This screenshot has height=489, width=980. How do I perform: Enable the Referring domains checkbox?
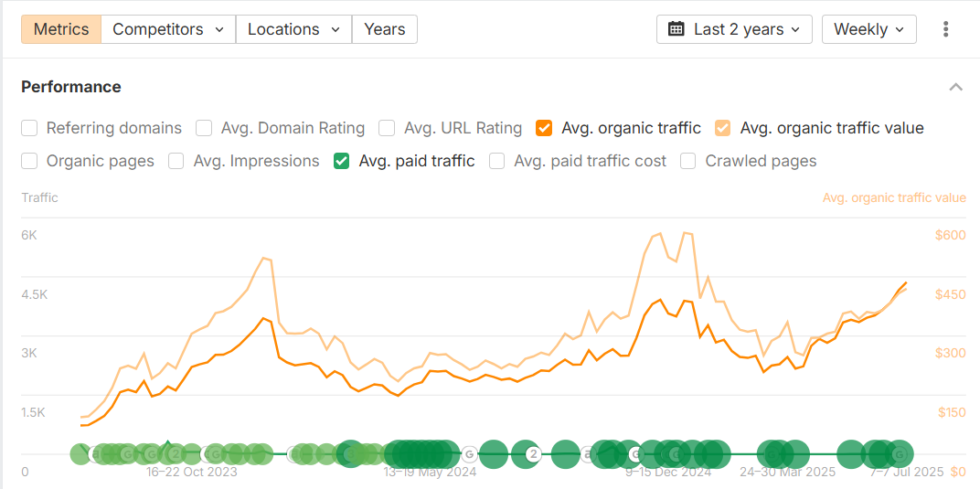[30, 128]
